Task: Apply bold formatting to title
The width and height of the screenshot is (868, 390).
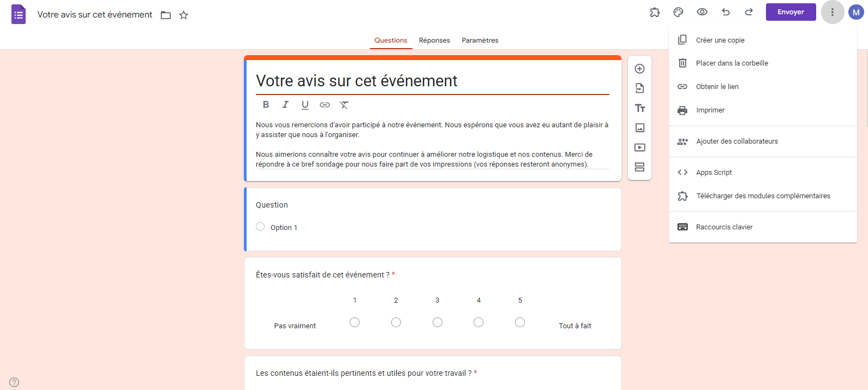Action: coord(266,105)
